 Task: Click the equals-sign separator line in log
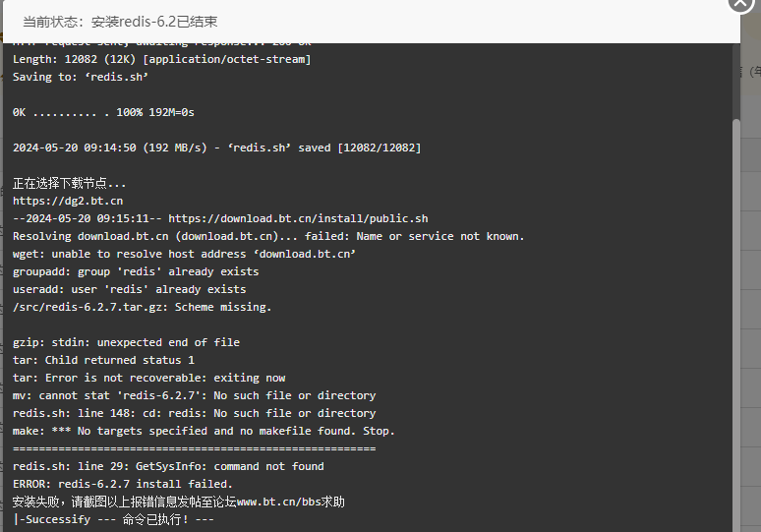(194, 449)
